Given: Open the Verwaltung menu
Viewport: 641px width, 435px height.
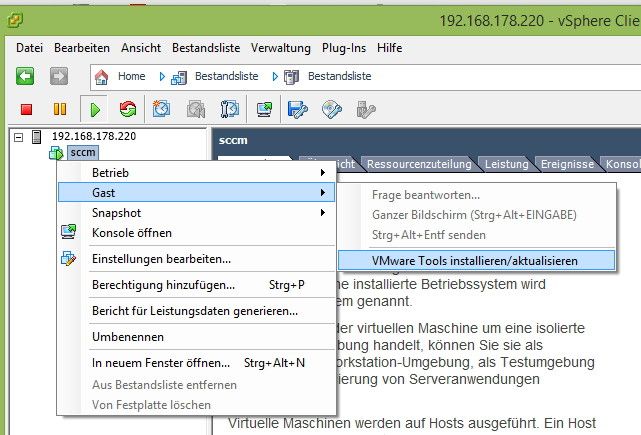Looking at the screenshot, I should [281, 48].
